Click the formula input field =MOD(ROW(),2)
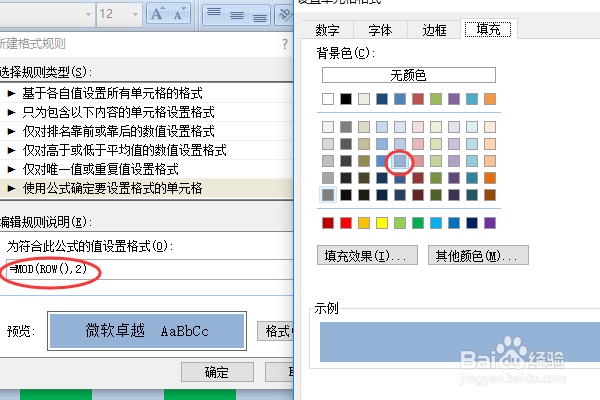Screen dimensions: 600x400 point(150,269)
